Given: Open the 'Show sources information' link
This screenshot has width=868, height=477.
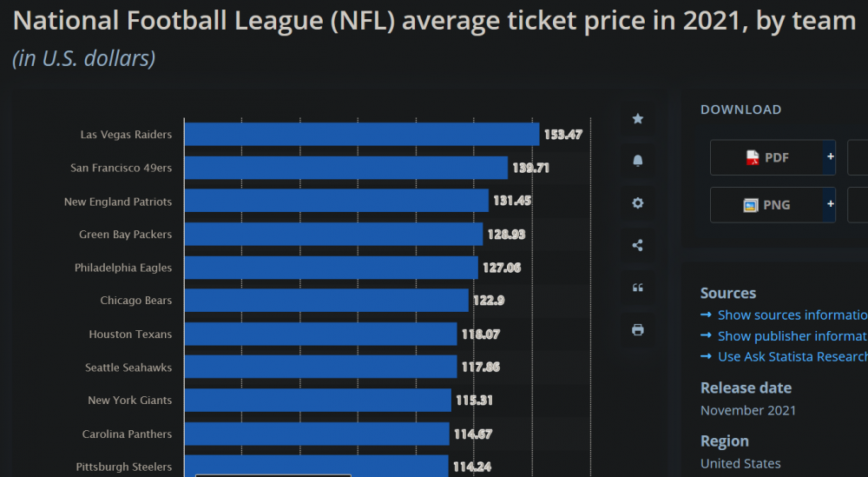Looking at the screenshot, I should (x=792, y=315).
